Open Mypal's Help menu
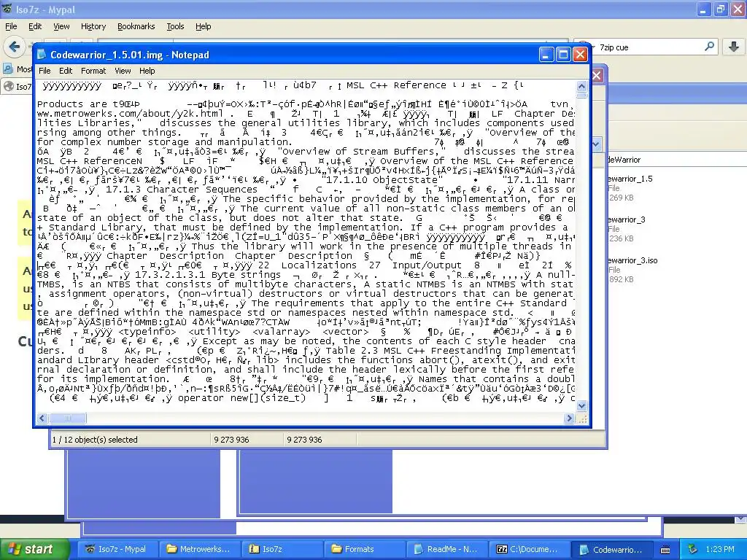Viewport: 747px width, 560px height. coord(203,26)
